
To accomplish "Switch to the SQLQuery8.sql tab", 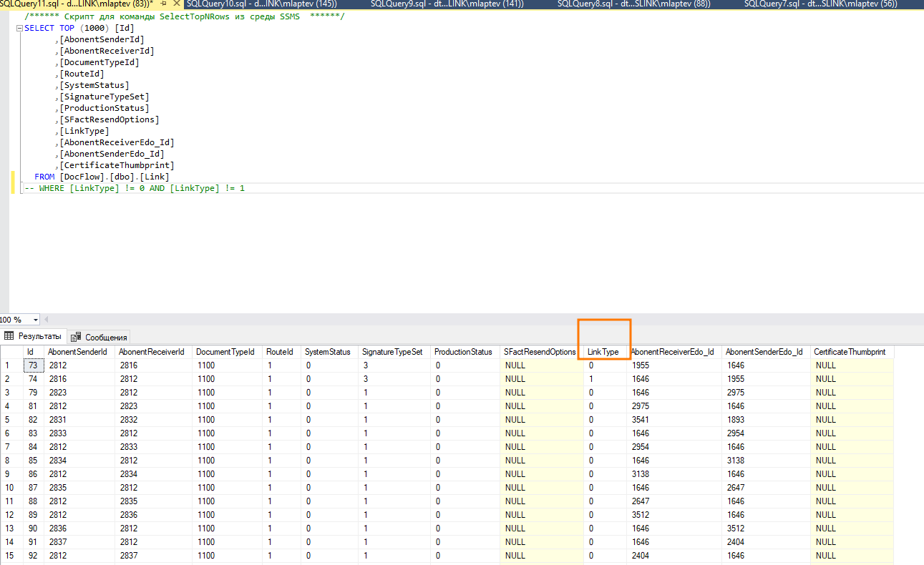I will [x=633, y=4].
